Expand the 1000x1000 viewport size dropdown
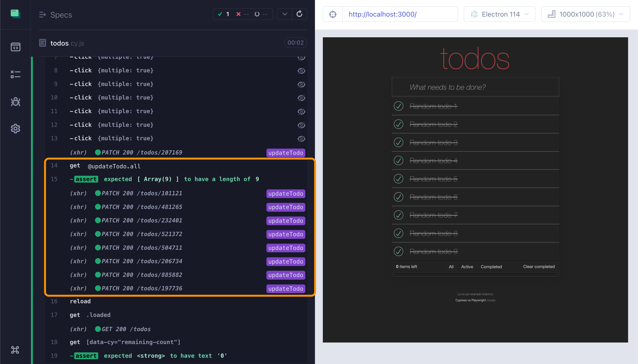 coord(585,14)
